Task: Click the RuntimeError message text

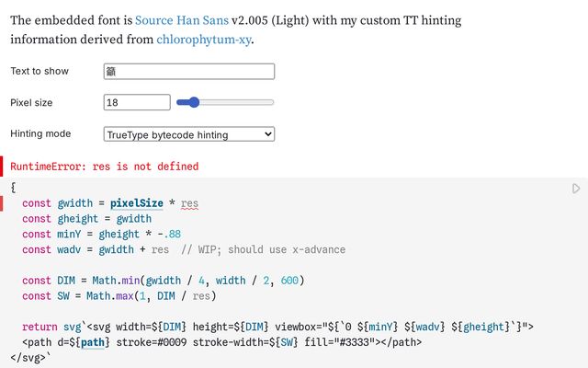Action: [104, 167]
